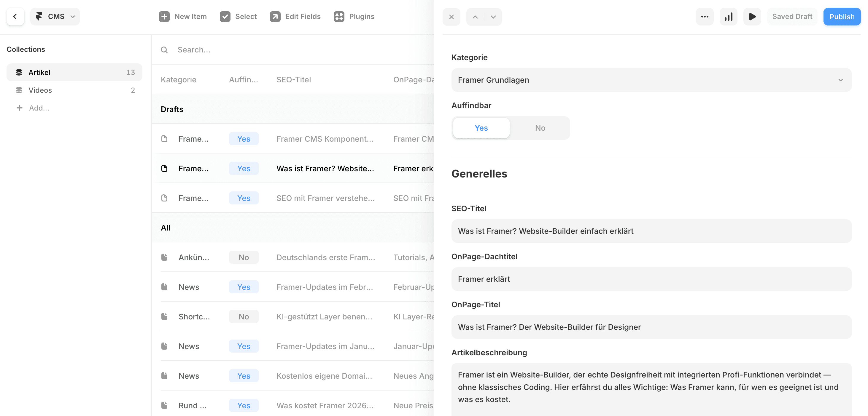Screen dimensions: 868x416
Task: Click the Select checkmark icon
Action: [225, 16]
